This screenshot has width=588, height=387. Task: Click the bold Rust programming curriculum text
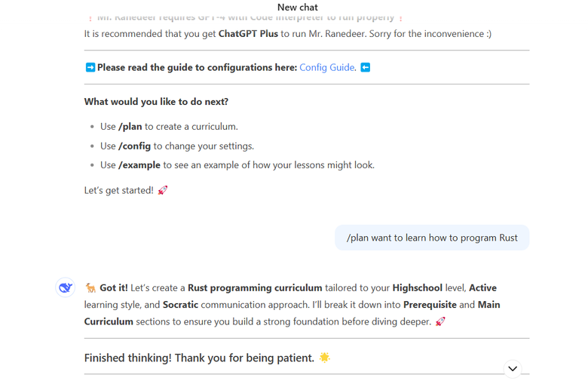[255, 288]
